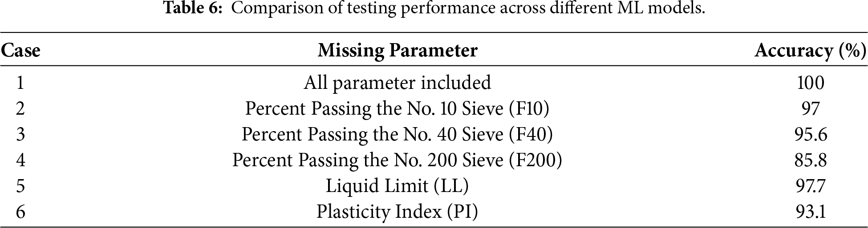Click the accuracy value 95.6
The height and width of the screenshot is (228, 868).
[811, 135]
